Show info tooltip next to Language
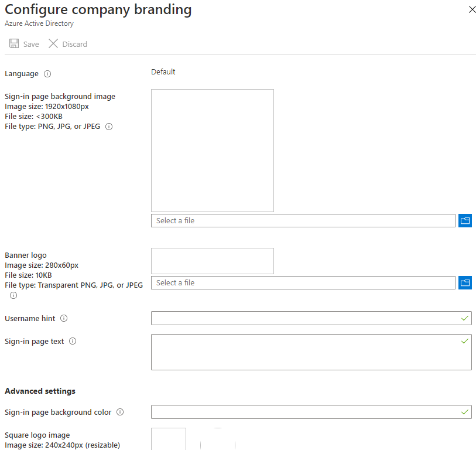Screen dimensions: 476x450 [47, 74]
